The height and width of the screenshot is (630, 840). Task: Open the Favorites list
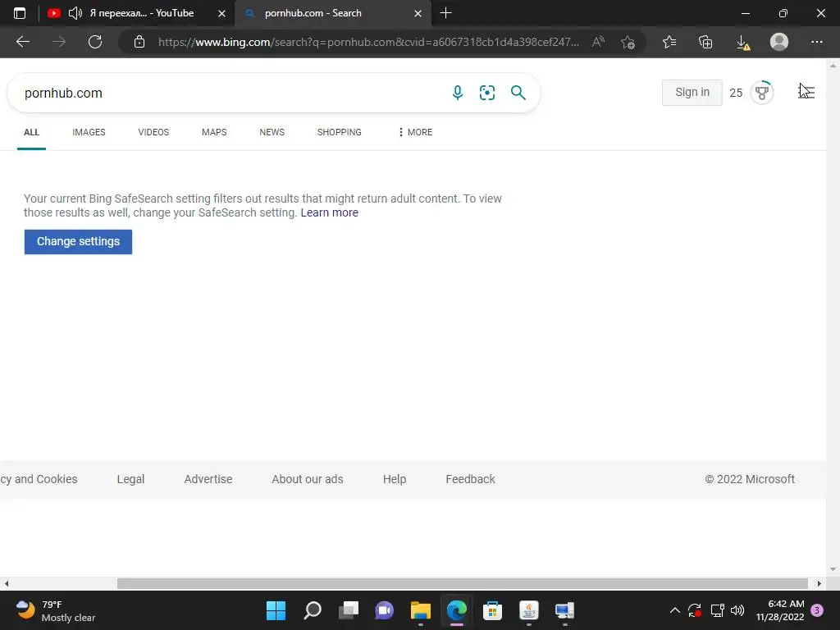coord(669,42)
